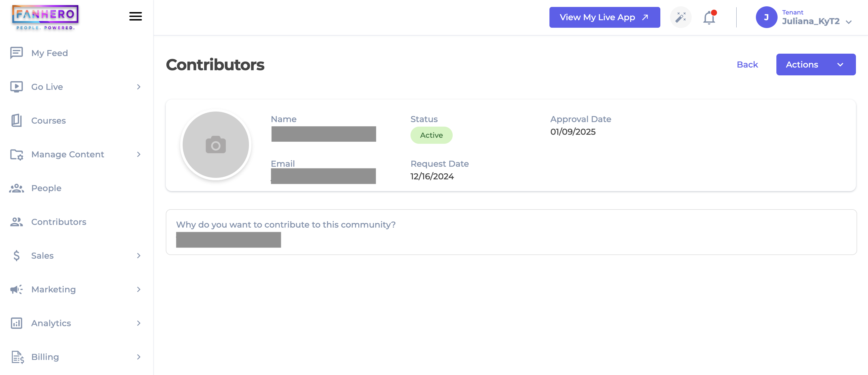Click the Manage Content folder-gear icon

pyautogui.click(x=16, y=154)
